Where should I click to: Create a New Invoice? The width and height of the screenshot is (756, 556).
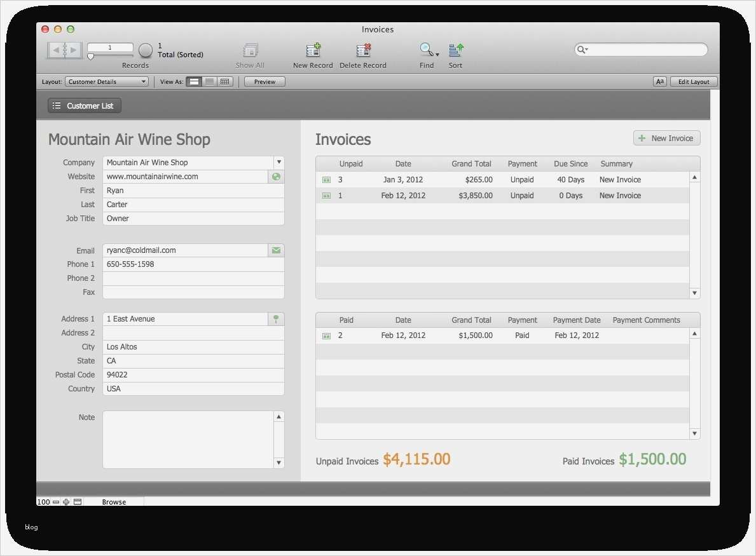[667, 139]
